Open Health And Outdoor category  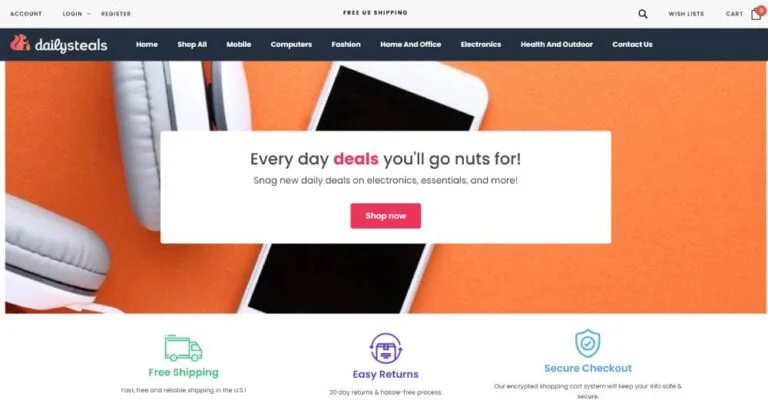tap(556, 45)
